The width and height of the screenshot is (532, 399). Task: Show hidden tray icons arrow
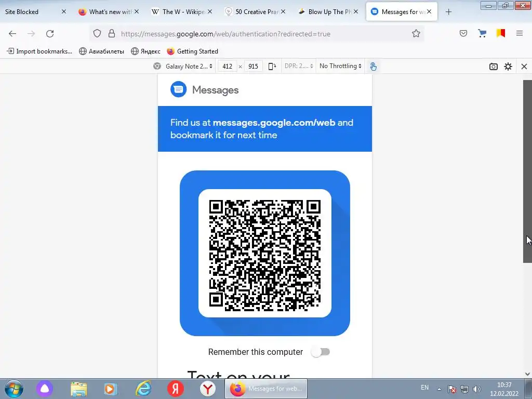tap(439, 389)
